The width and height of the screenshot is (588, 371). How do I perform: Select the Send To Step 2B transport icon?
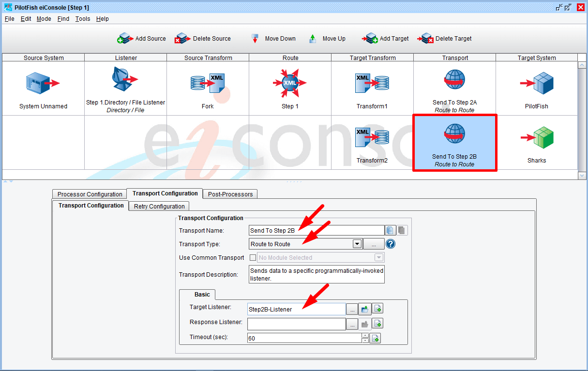coord(454,134)
